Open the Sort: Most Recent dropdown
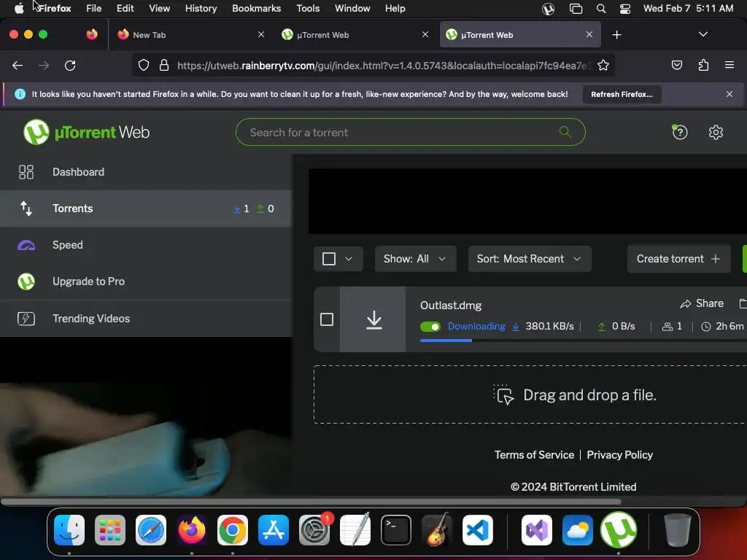 (530, 259)
